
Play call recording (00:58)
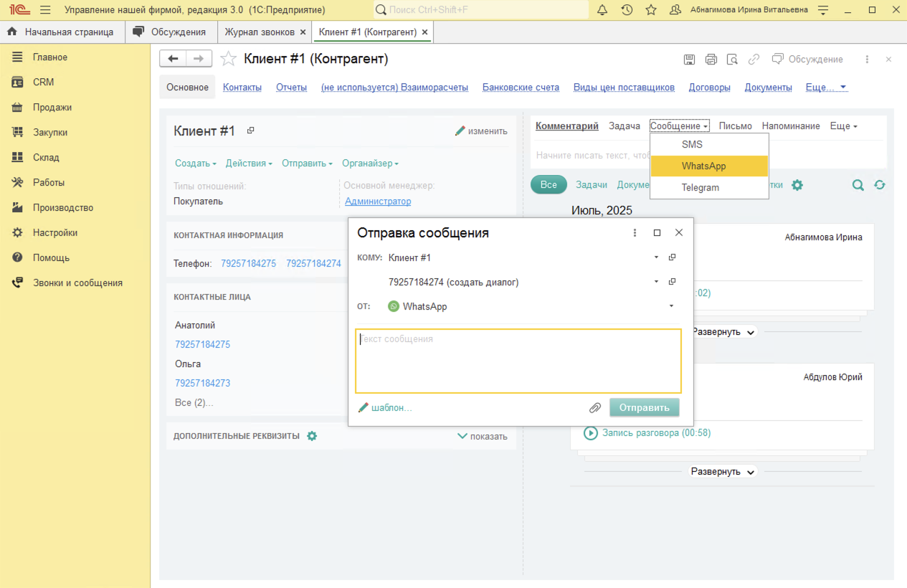click(x=591, y=433)
